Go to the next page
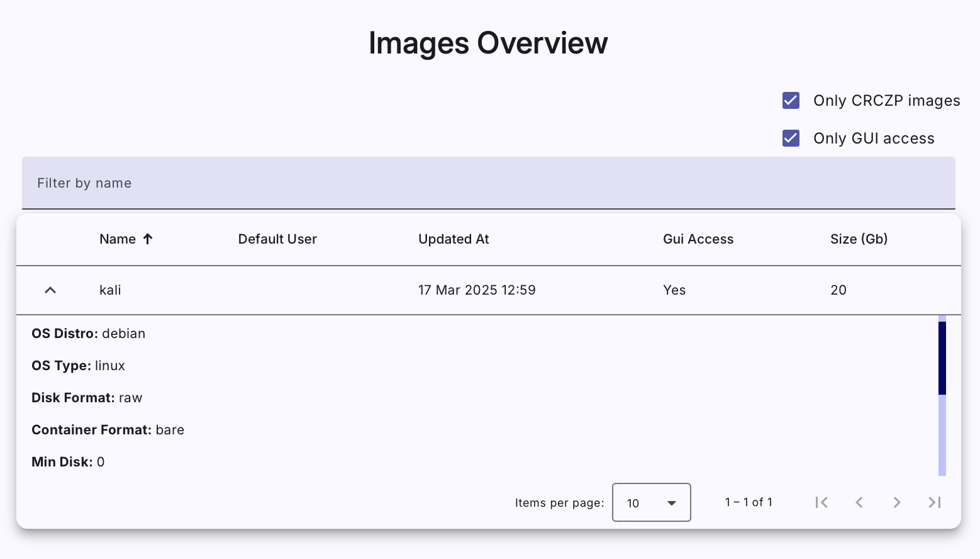Viewport: 980px width, 559px height. click(x=897, y=502)
